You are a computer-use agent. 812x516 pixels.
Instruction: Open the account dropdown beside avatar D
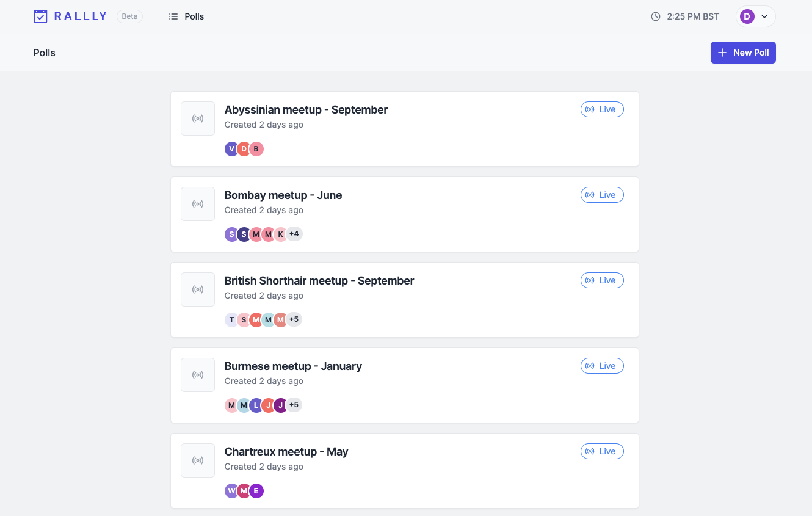(x=764, y=16)
